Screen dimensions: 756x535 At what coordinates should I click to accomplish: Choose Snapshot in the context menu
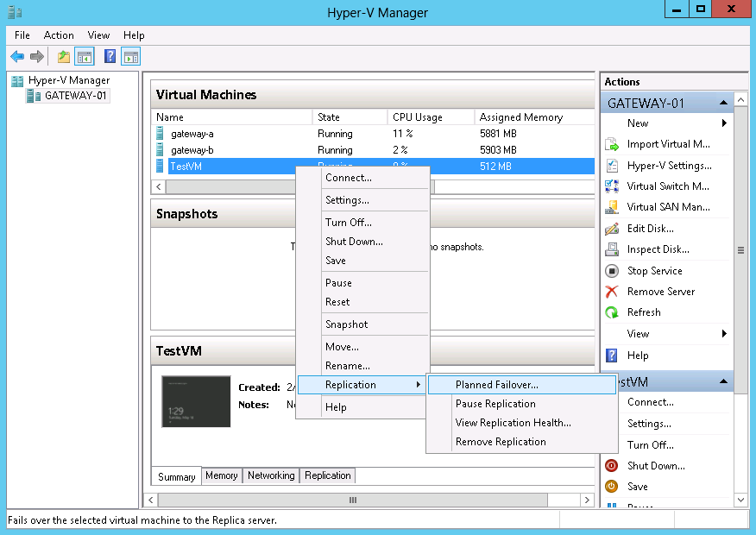pos(363,324)
